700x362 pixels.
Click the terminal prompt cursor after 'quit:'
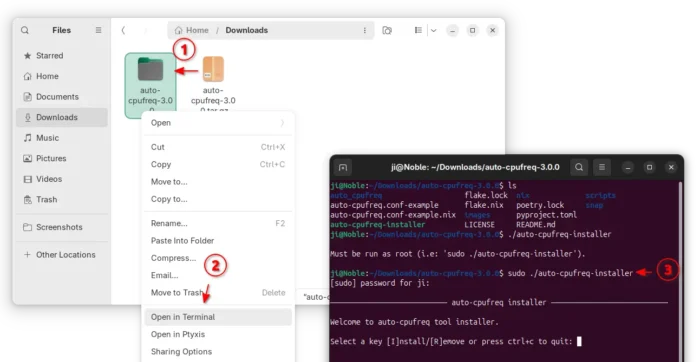click(x=579, y=342)
